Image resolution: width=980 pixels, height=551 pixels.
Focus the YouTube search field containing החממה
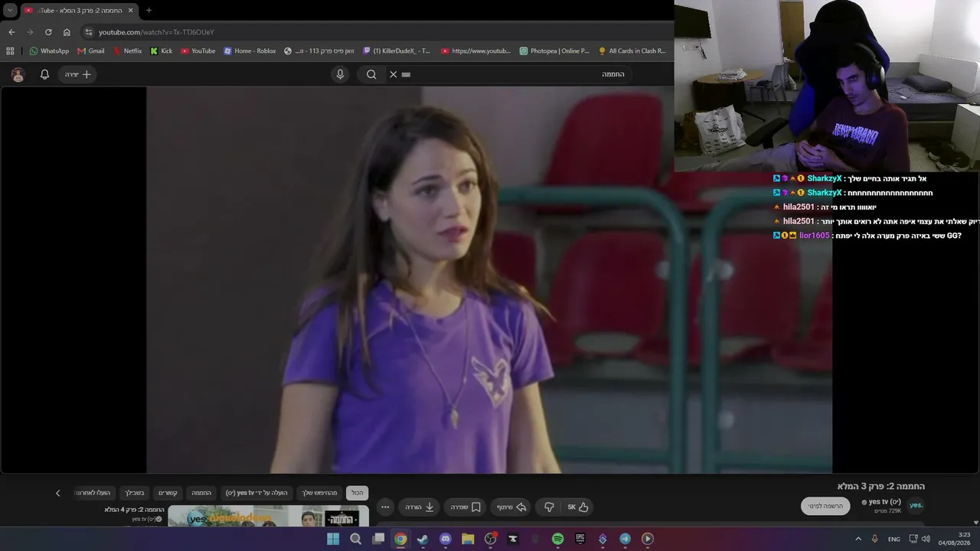pos(513,74)
